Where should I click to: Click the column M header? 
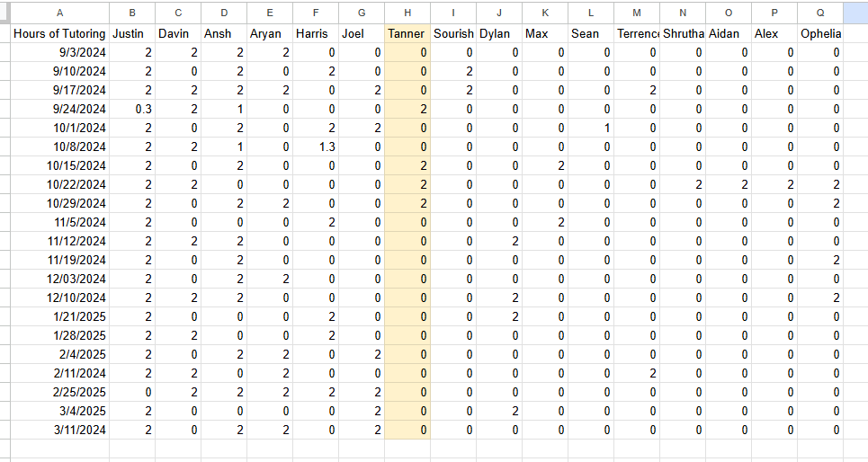[x=637, y=13]
